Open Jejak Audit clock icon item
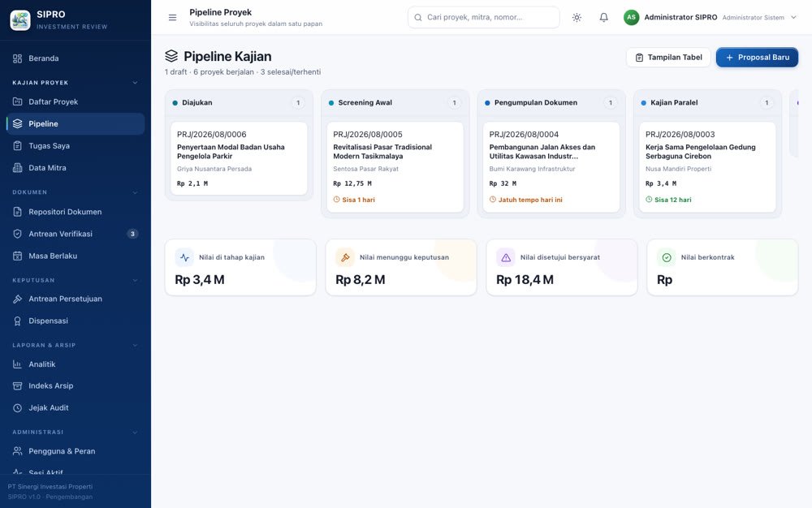 (76, 407)
